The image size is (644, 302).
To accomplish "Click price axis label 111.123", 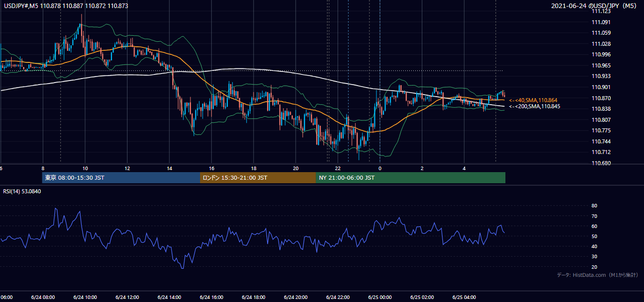I will tap(601, 11).
